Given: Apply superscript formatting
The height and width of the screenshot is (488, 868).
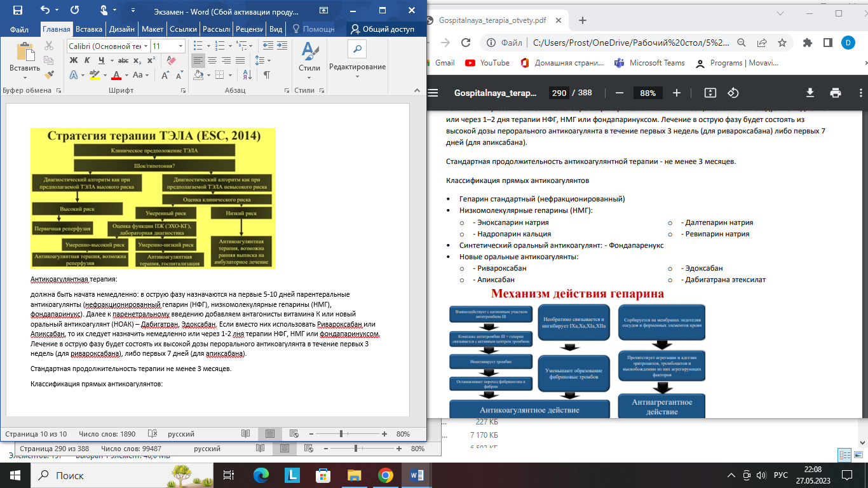Looking at the screenshot, I should pyautogui.click(x=151, y=60).
